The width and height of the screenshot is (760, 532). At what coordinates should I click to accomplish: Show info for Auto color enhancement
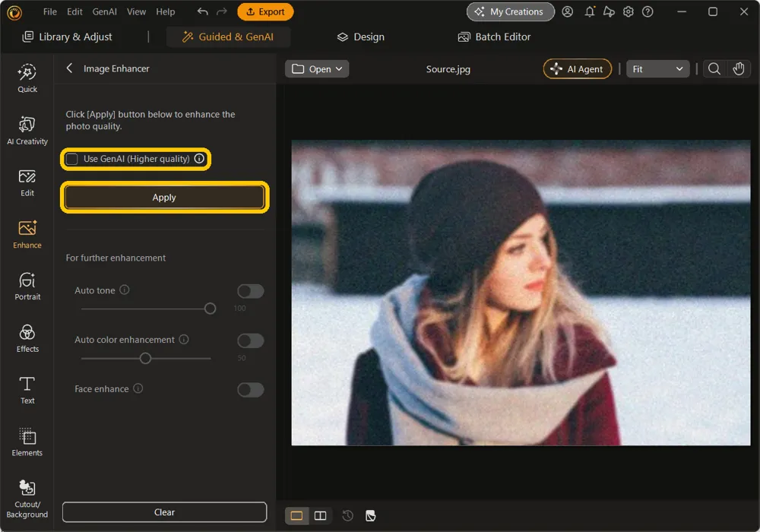tap(184, 339)
